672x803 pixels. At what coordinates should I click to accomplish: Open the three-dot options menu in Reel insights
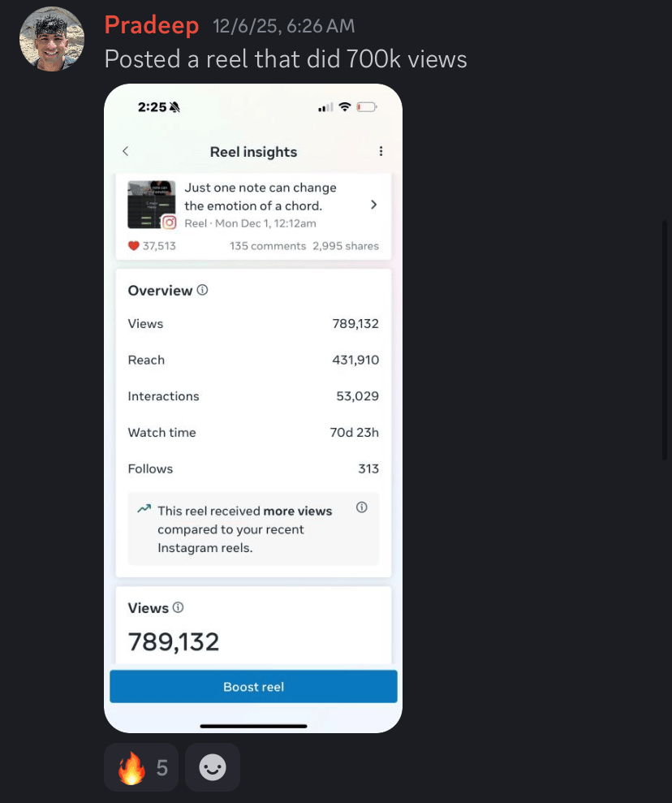[x=381, y=152]
